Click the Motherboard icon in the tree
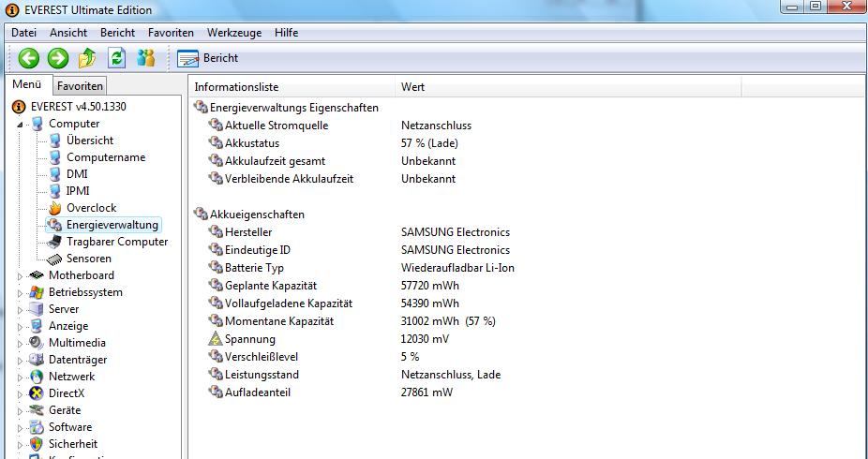 point(37,274)
